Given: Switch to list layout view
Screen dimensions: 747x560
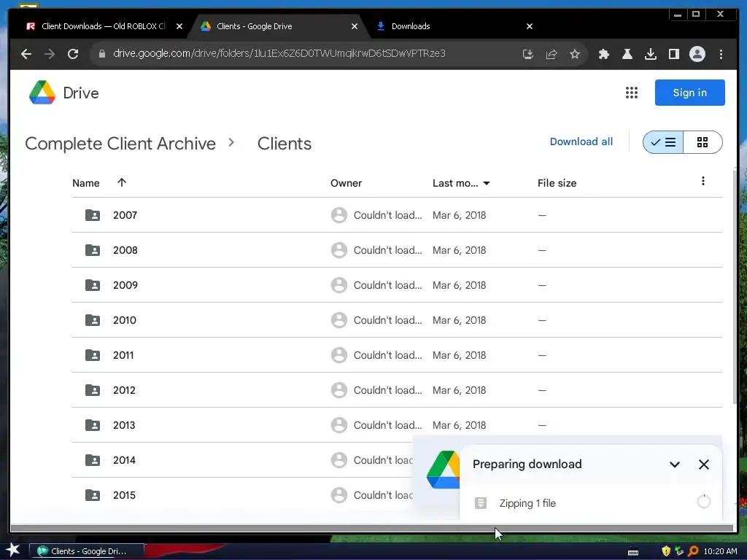Looking at the screenshot, I should pos(663,142).
